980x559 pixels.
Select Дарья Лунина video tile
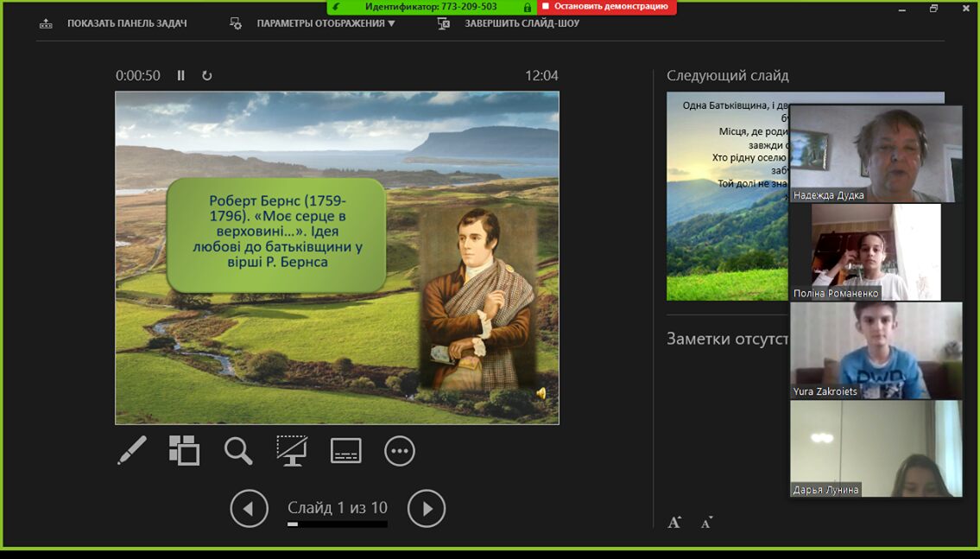(x=876, y=448)
